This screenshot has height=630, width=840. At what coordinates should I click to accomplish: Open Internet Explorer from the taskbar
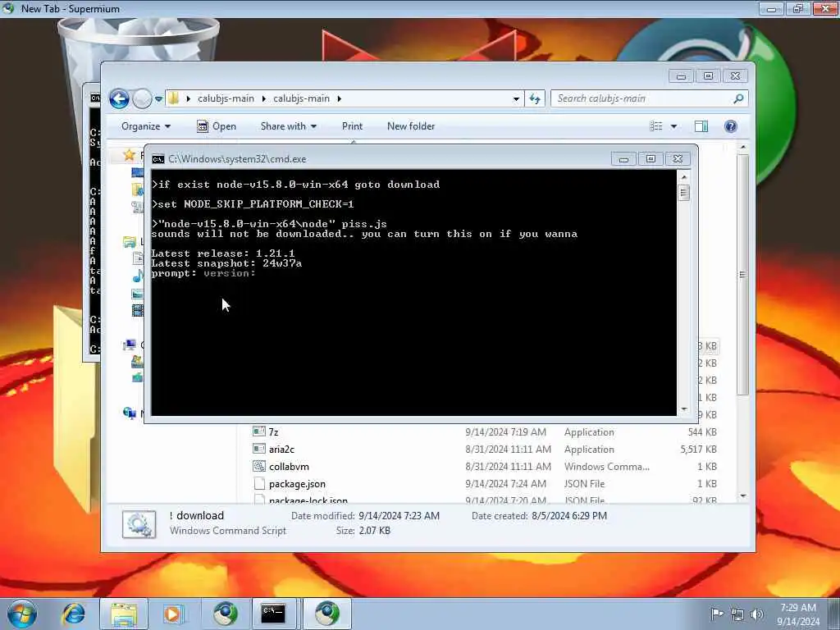pos(73,614)
